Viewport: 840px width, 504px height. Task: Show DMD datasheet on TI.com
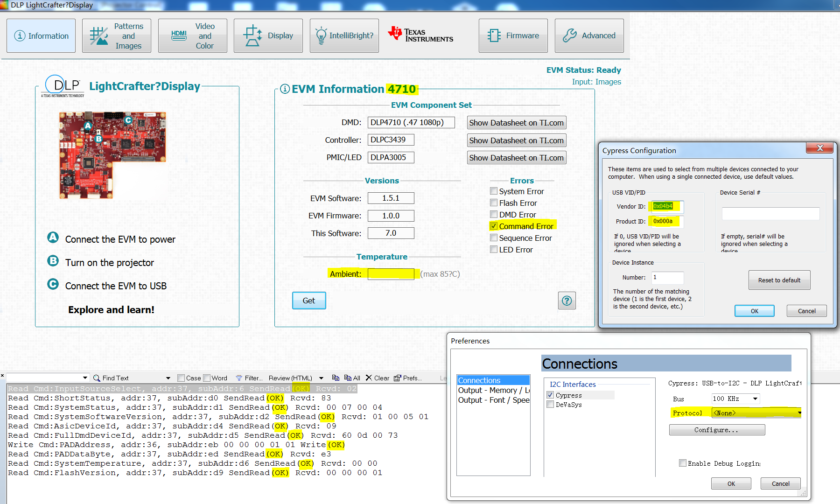tap(517, 123)
